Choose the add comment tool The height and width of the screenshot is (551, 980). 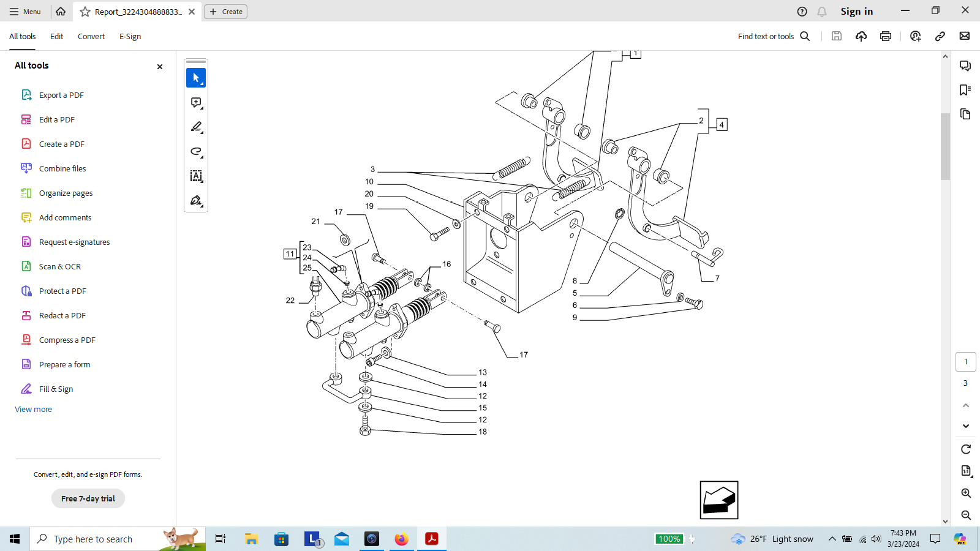[x=196, y=102]
